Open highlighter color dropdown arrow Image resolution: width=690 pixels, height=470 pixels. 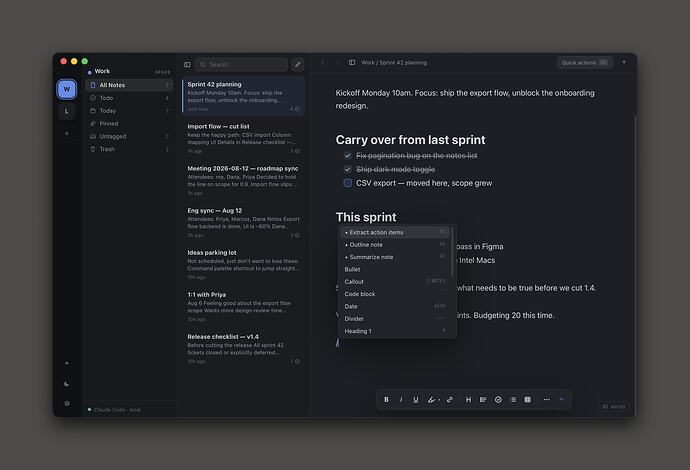[x=439, y=400]
